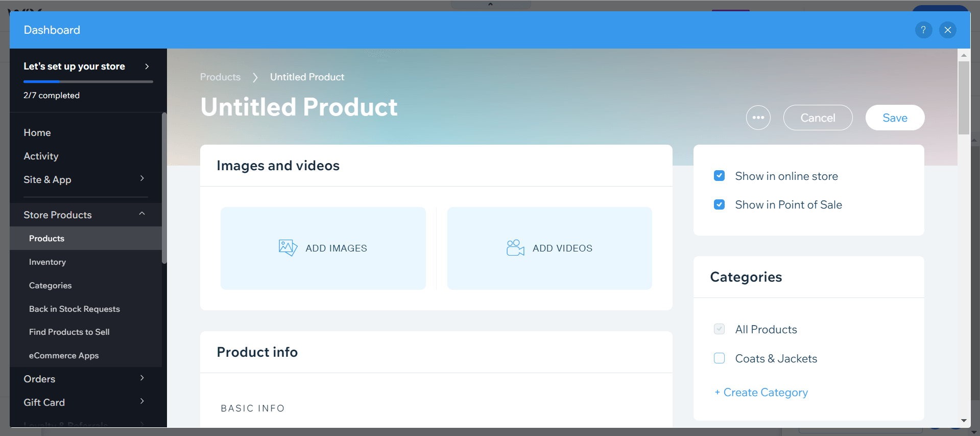Viewport: 980px width, 436px height.
Task: Click the Dashboard title text
Action: (52, 30)
